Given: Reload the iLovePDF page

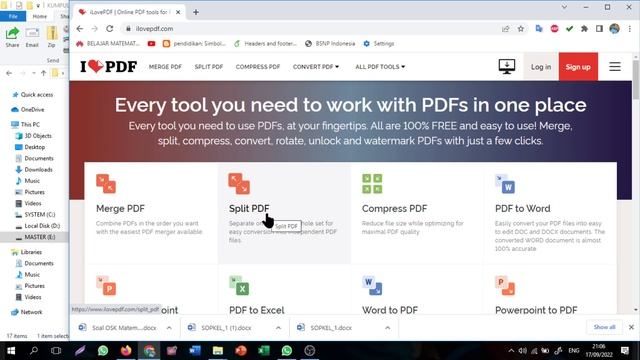Looking at the screenshot, I should pos(109,29).
